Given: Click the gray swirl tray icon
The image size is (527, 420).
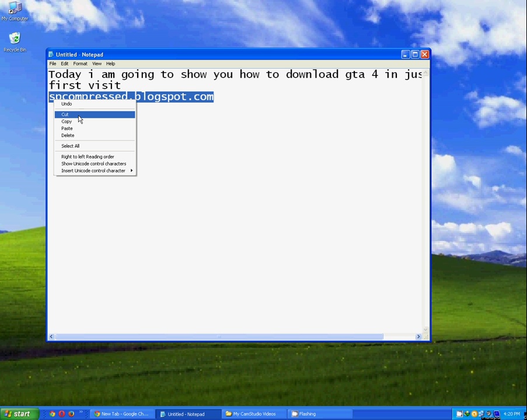Looking at the screenshot, I should tap(488, 414).
